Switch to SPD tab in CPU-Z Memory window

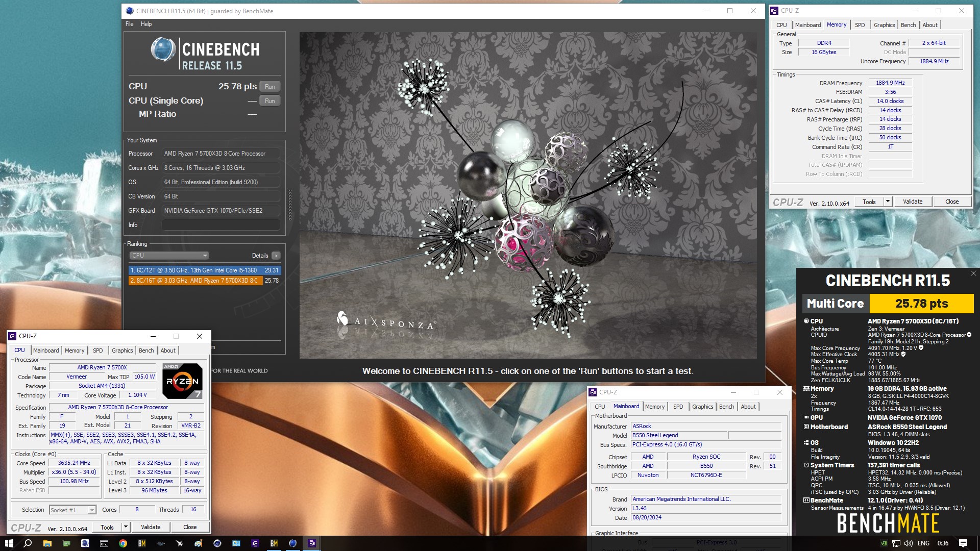click(x=860, y=25)
